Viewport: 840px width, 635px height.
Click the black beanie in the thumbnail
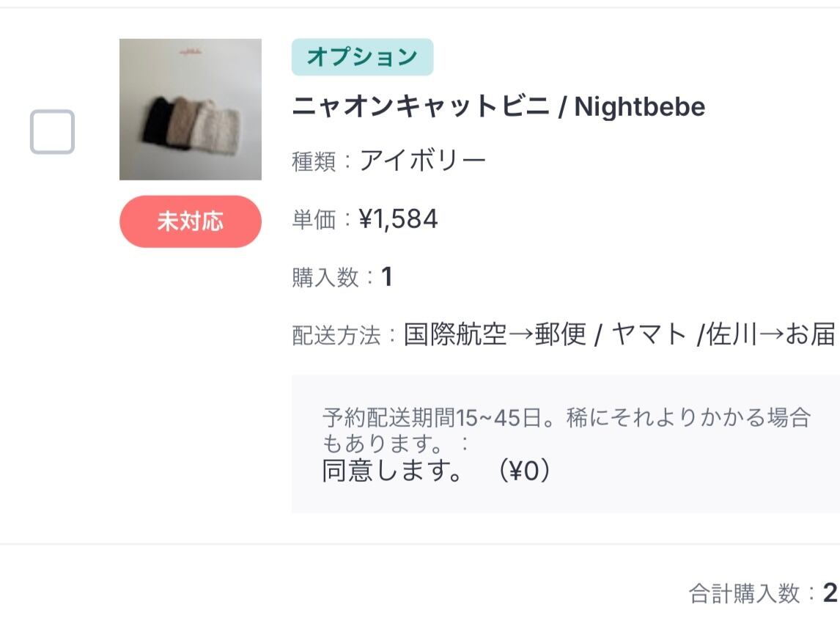coord(156,117)
